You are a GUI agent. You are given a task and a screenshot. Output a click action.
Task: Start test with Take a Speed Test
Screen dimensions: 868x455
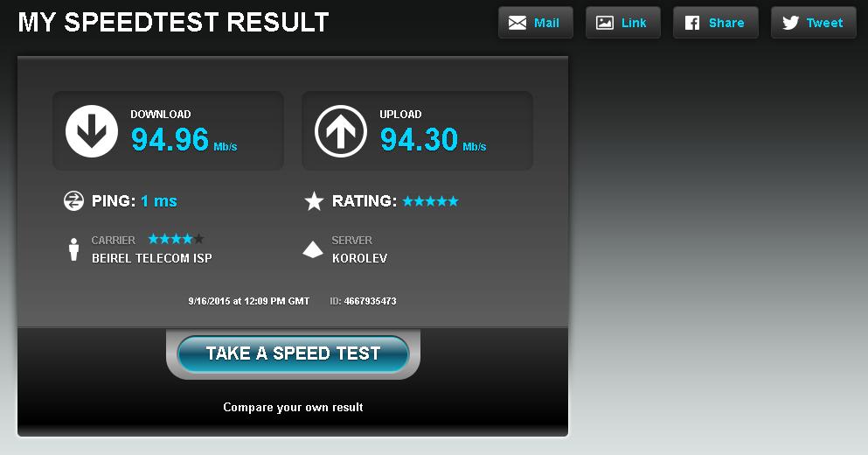pos(293,353)
